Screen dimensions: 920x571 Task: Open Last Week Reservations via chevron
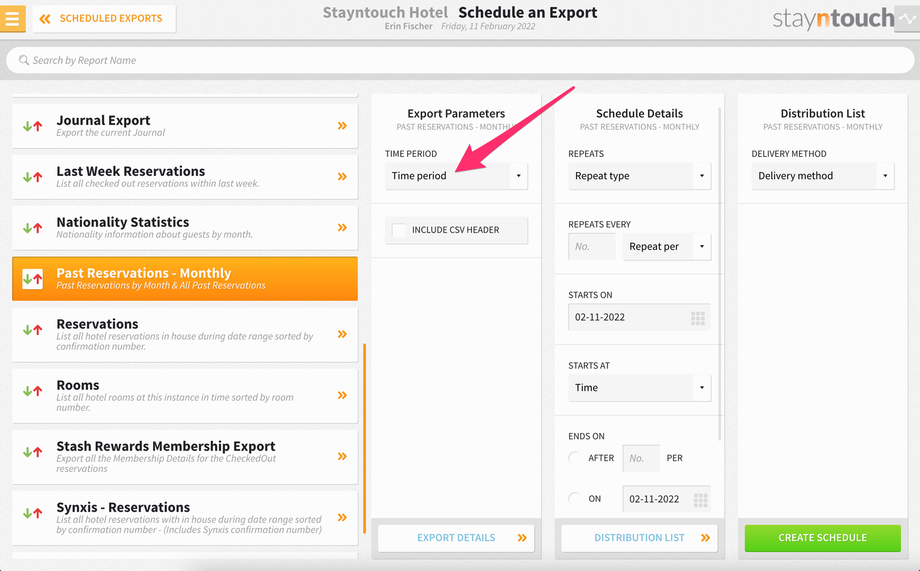342,177
